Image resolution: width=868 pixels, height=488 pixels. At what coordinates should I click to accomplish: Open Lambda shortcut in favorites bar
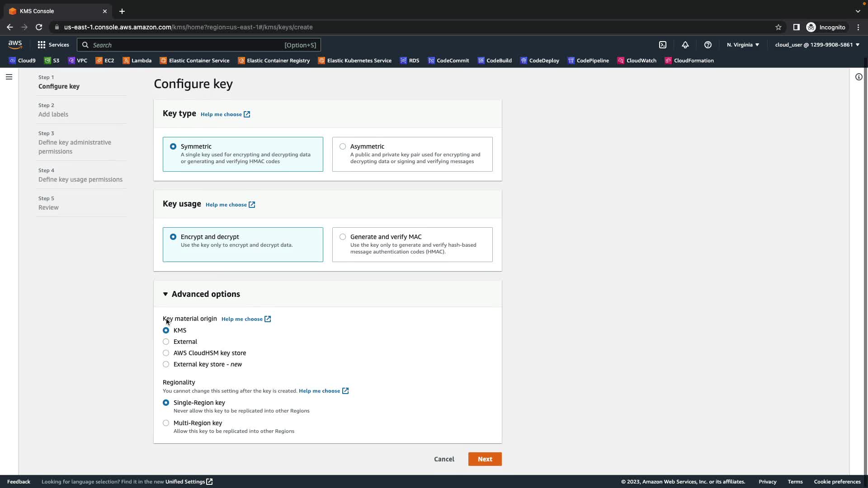[x=137, y=61]
